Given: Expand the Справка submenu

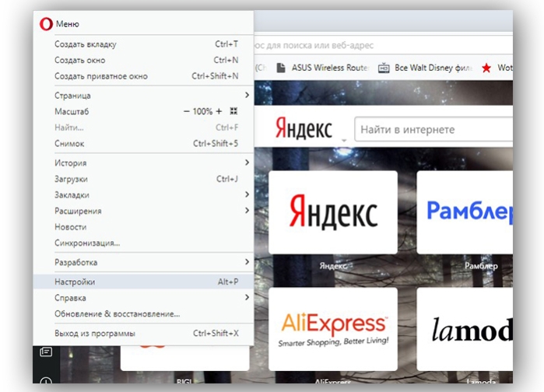Looking at the screenshot, I should [x=143, y=297].
